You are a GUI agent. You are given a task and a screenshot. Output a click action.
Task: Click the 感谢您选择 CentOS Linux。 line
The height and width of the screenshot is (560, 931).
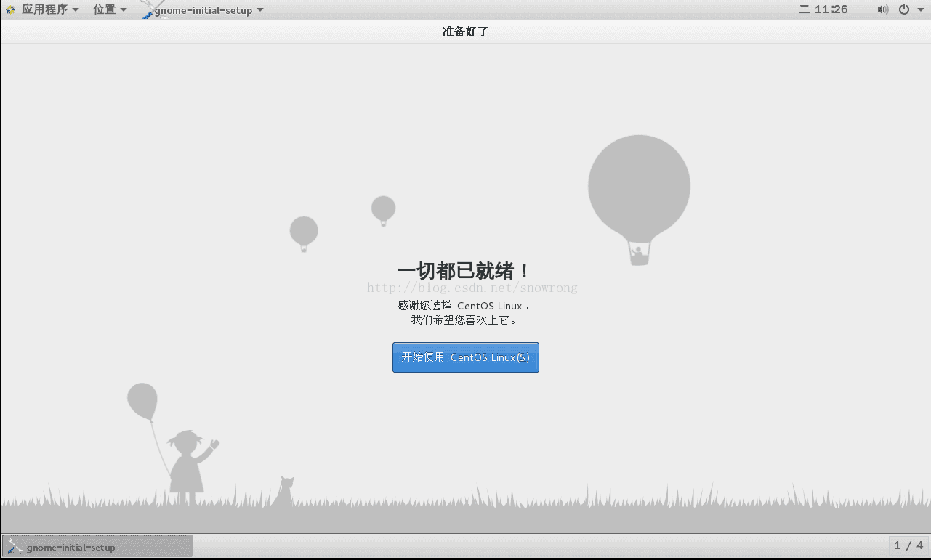pyautogui.click(x=465, y=306)
